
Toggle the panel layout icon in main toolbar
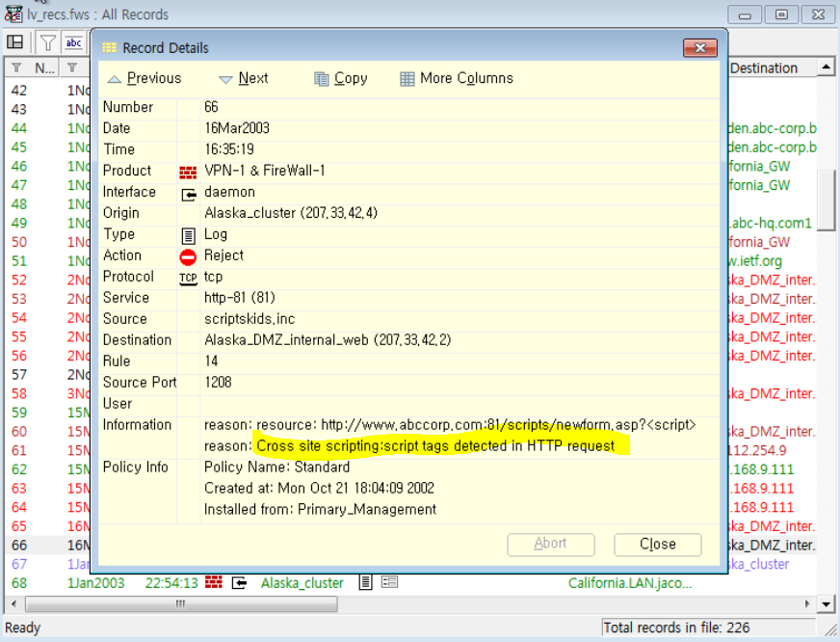(15, 41)
